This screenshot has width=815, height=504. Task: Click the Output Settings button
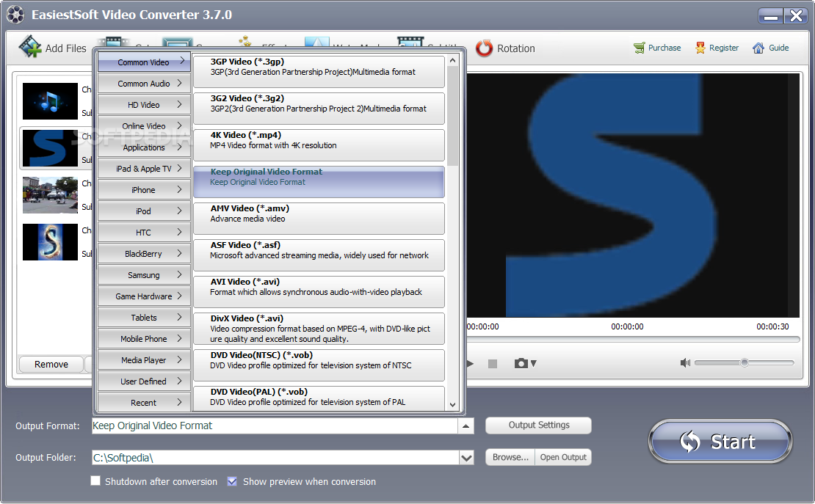coord(538,425)
